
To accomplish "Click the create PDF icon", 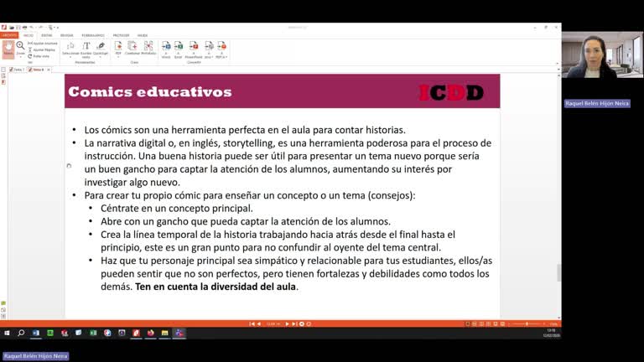I will pos(118,49).
